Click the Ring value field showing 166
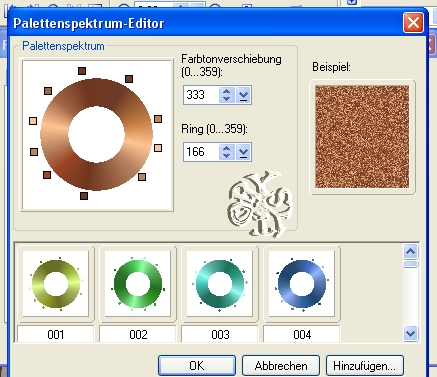437x377 pixels. pyautogui.click(x=201, y=152)
